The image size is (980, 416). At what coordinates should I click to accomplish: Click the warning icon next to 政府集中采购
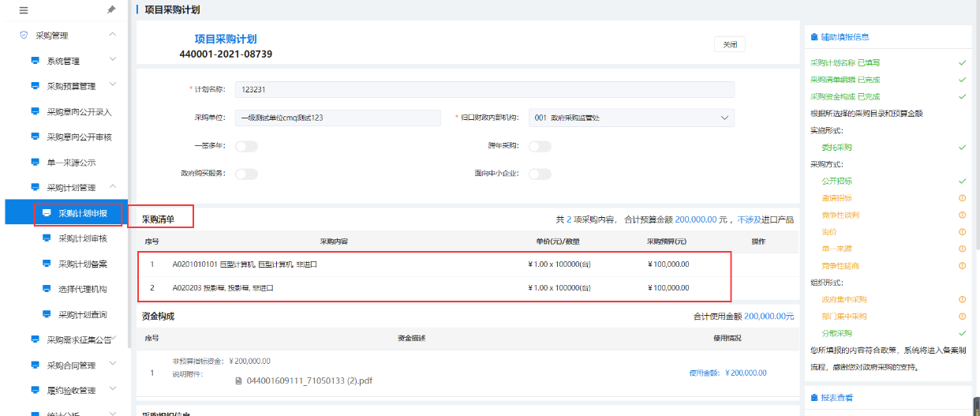pos(962,299)
